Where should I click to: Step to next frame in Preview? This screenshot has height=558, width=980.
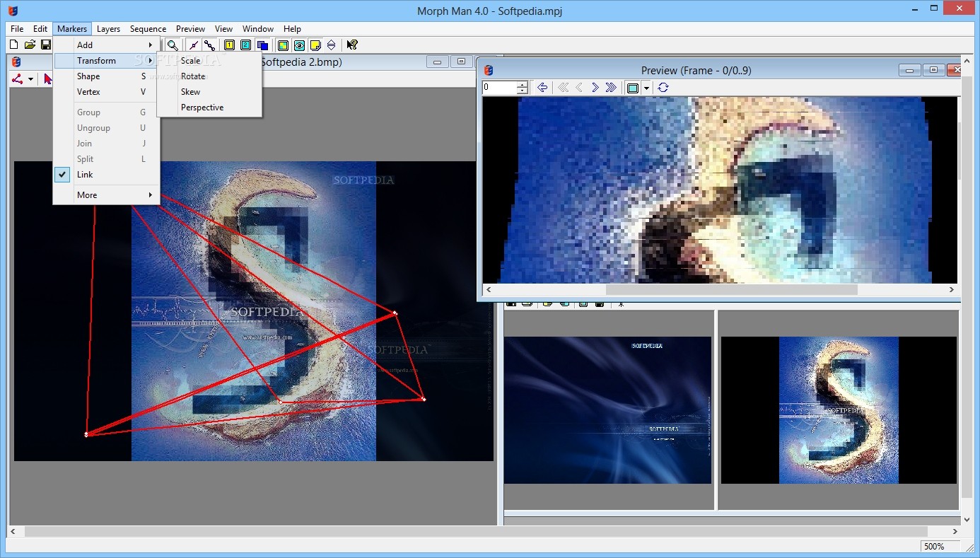595,88
